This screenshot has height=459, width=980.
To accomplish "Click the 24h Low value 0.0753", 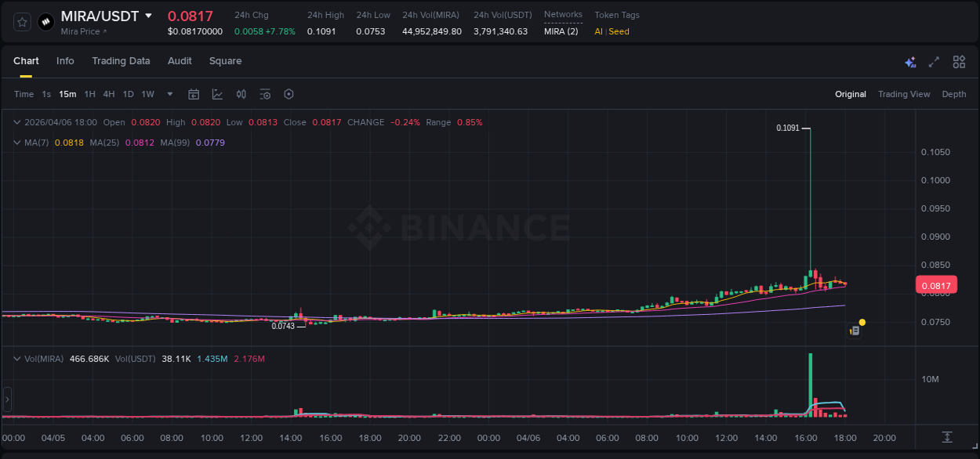I will pos(370,31).
